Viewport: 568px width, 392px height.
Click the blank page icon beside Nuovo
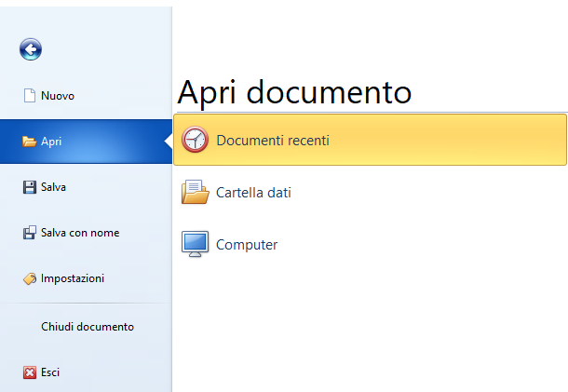pos(29,96)
